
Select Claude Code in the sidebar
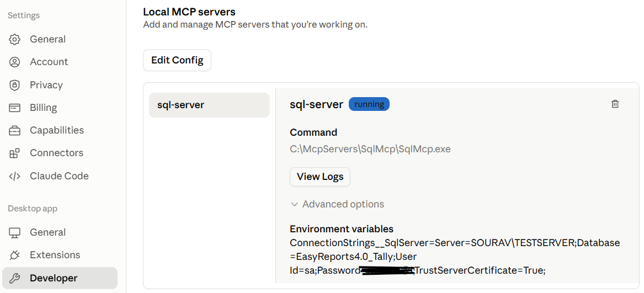pos(60,176)
